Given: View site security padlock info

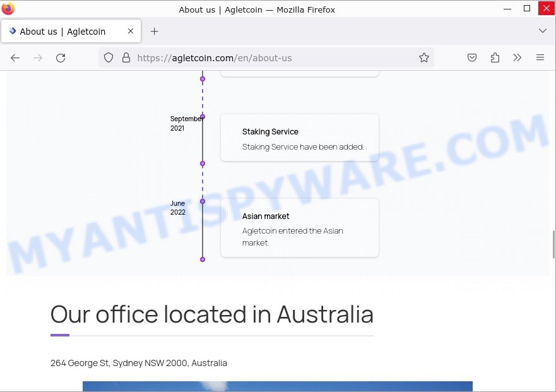Looking at the screenshot, I should (x=126, y=57).
